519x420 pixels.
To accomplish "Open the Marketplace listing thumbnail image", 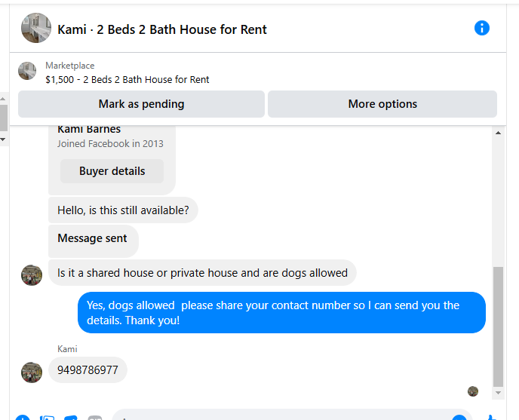I will 27,71.
